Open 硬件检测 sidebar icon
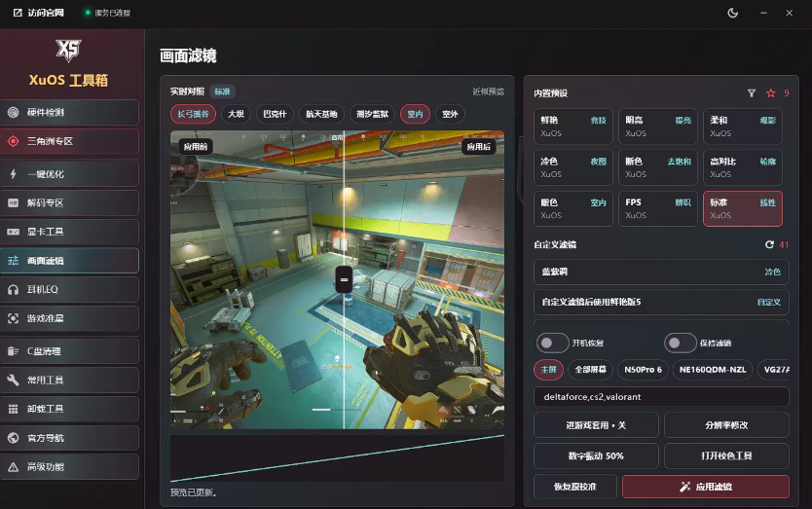 pyautogui.click(x=14, y=112)
